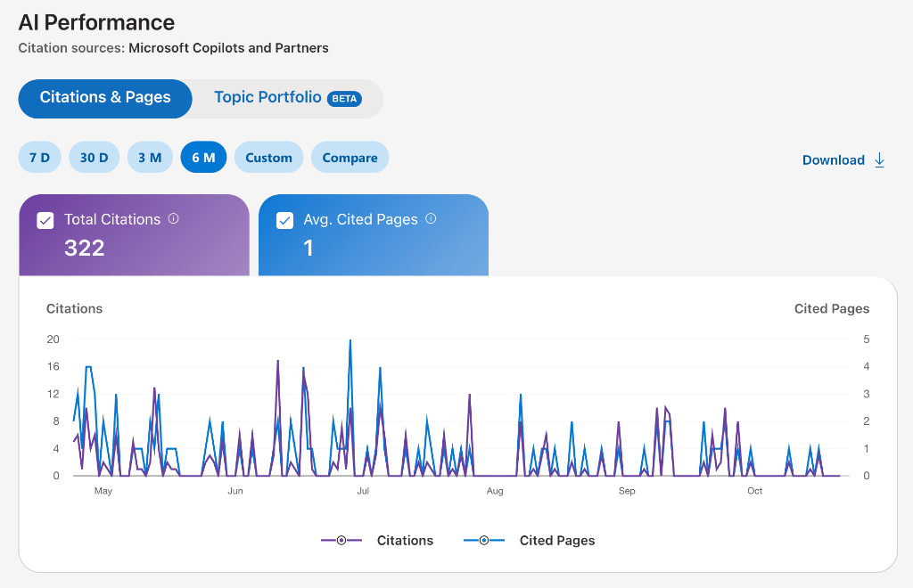Viewport: 913px width, 588px height.
Task: Select the 7 D time range
Action: click(x=39, y=158)
